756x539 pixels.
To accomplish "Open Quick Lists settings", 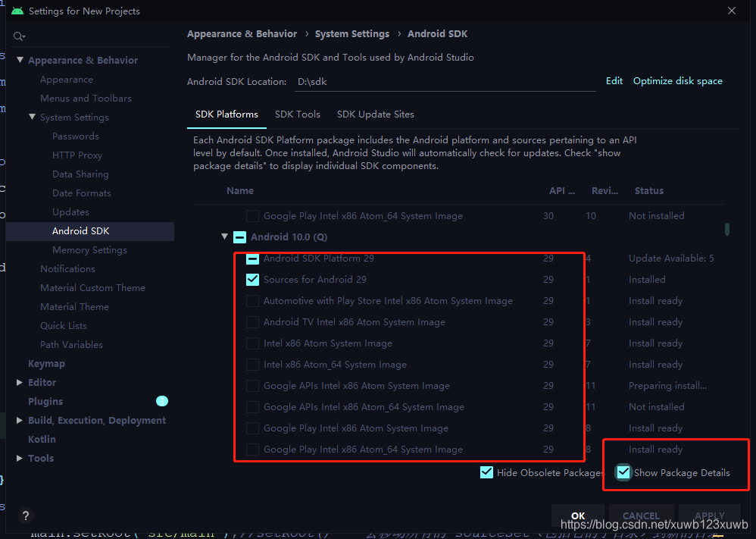I will coord(63,326).
